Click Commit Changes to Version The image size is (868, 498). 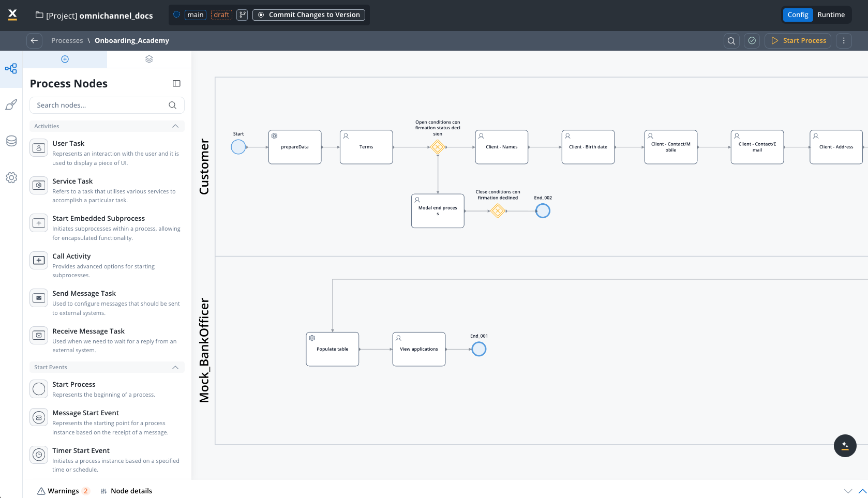(x=309, y=15)
